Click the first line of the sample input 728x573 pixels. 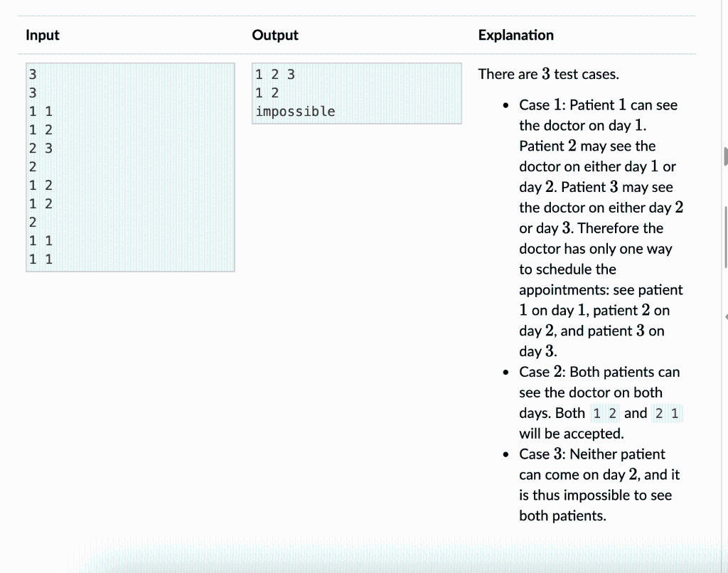pyautogui.click(x=33, y=75)
